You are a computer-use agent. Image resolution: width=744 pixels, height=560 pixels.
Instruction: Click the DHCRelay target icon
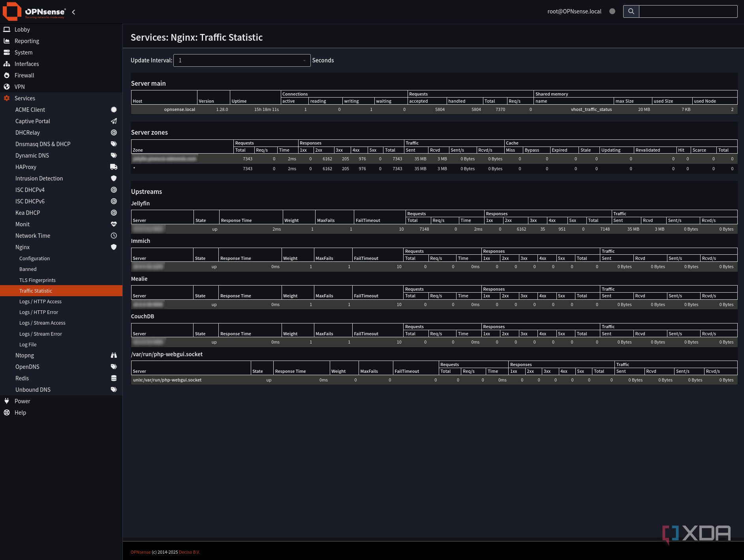coord(114,132)
